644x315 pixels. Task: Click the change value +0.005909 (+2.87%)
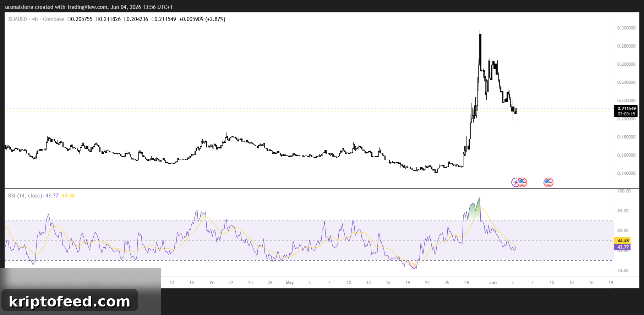point(202,19)
